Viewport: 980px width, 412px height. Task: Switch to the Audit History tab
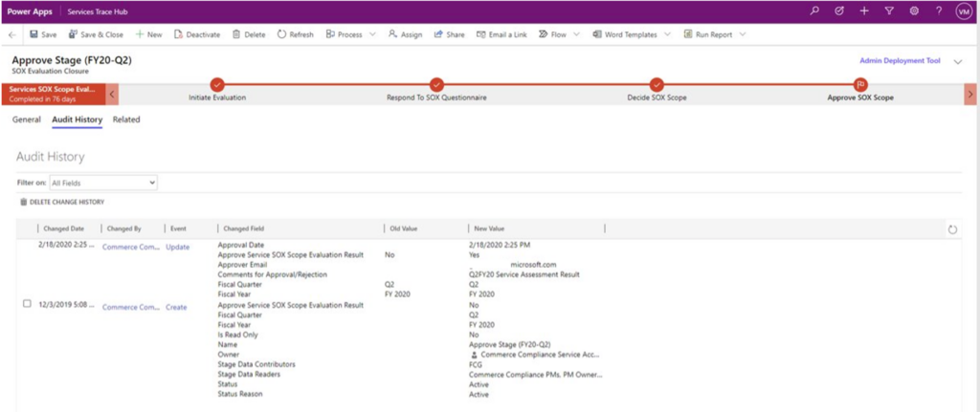[x=77, y=119]
